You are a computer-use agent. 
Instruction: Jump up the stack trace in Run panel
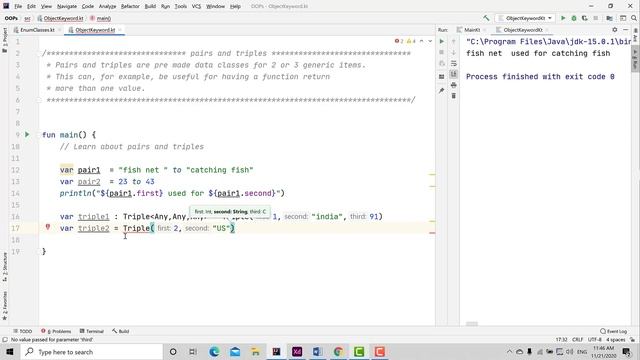point(453,42)
